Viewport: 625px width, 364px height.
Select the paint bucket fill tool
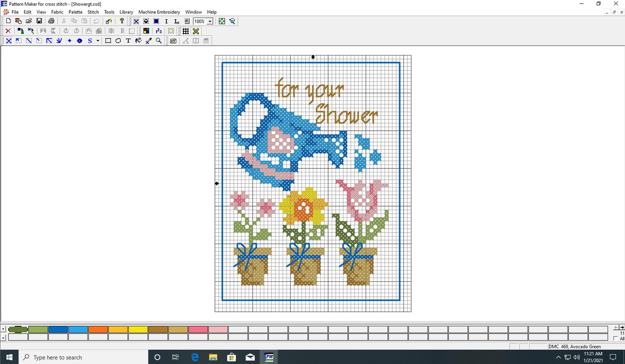tap(139, 41)
